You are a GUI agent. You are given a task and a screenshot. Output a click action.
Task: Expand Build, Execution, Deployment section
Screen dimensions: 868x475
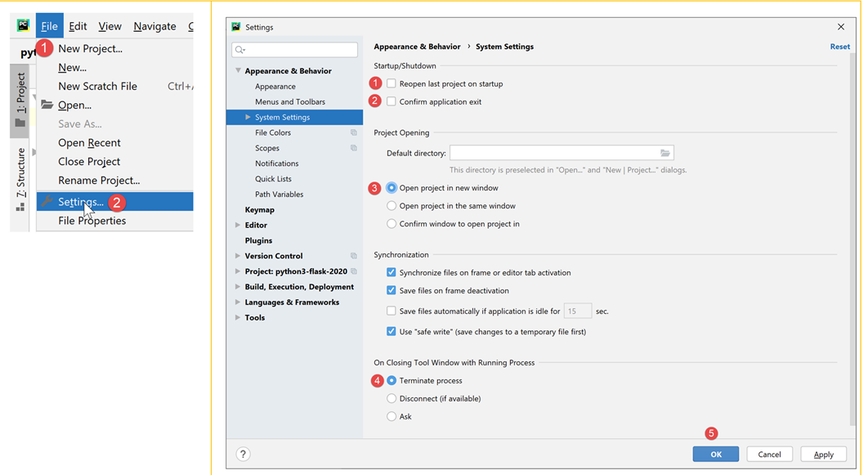[238, 287]
